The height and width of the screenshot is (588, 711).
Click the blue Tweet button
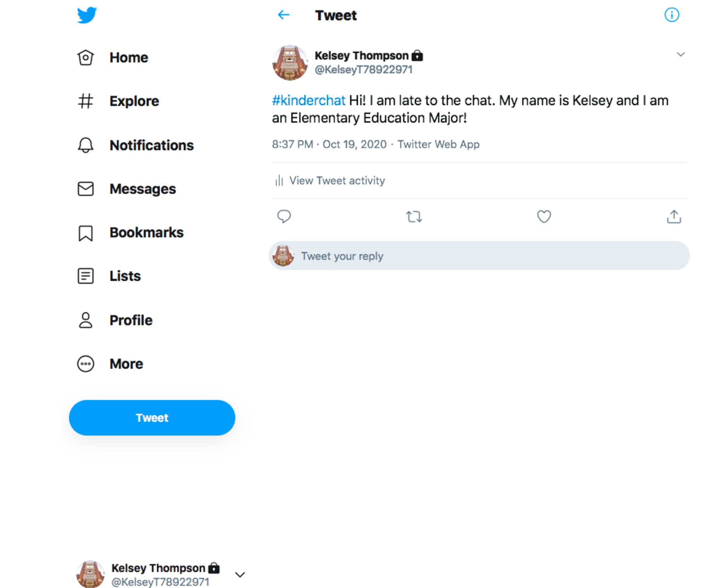[x=152, y=418]
